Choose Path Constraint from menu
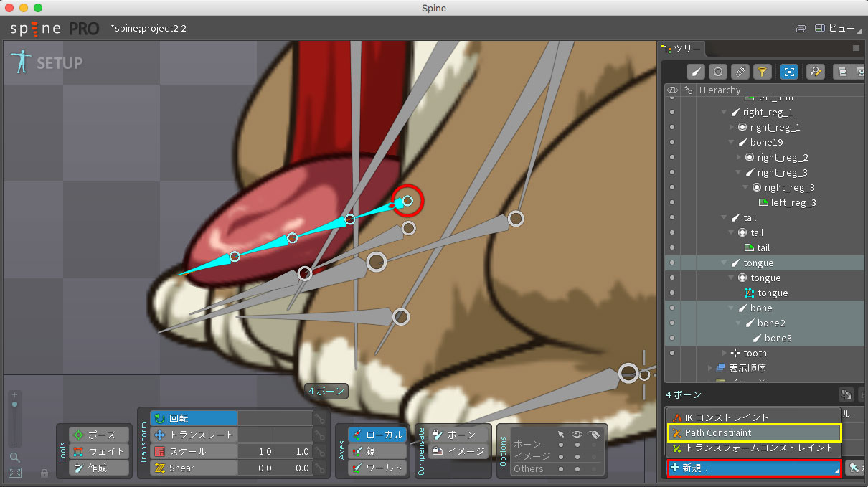This screenshot has width=868, height=487. (x=754, y=432)
